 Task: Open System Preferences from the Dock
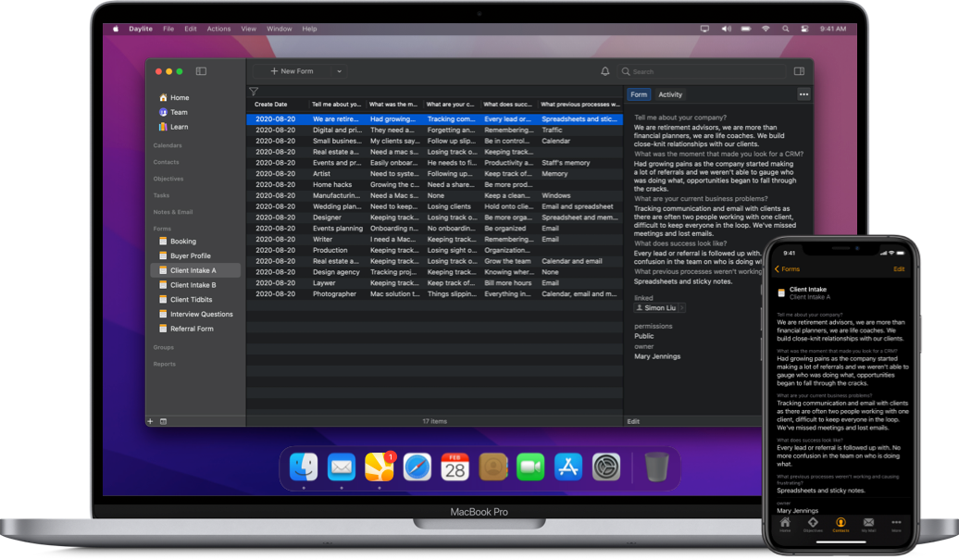coord(606,467)
